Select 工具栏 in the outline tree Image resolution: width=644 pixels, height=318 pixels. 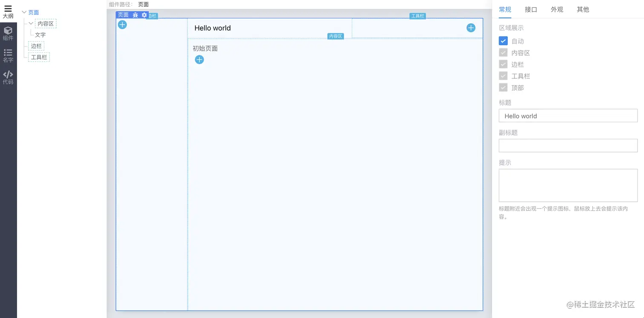tap(39, 57)
